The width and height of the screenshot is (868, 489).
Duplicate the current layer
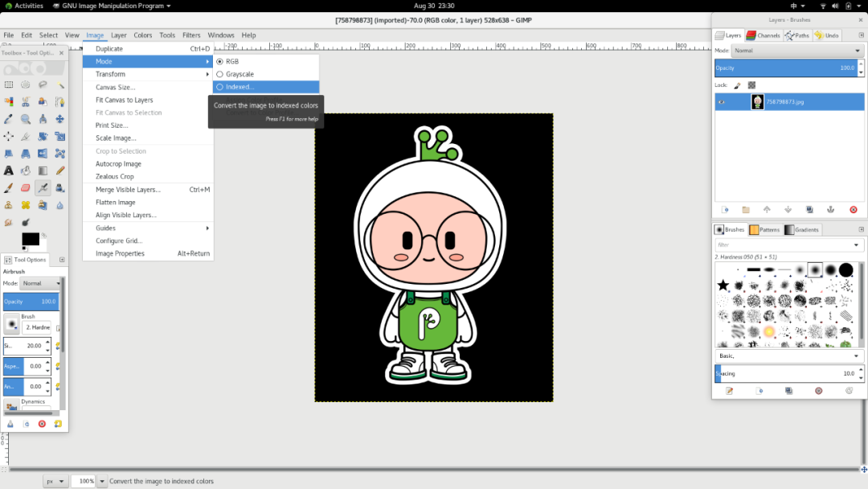(809, 210)
